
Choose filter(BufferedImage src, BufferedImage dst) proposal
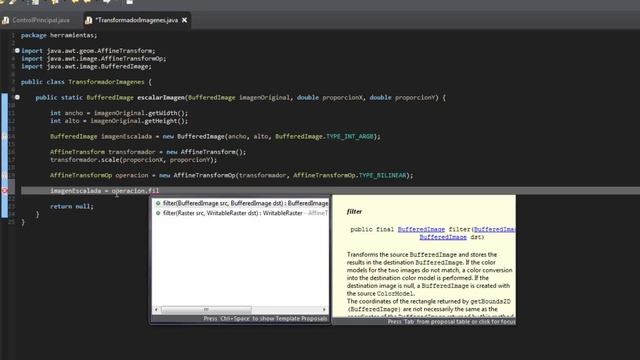pyautogui.click(x=241, y=203)
